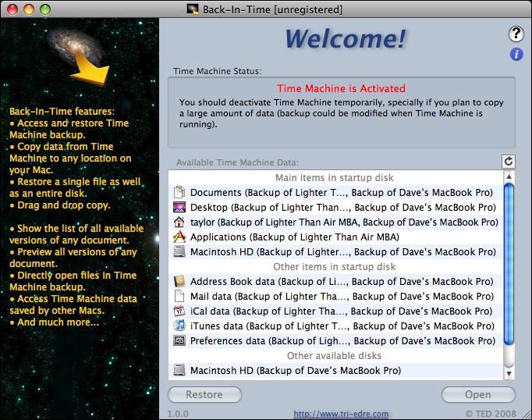The width and height of the screenshot is (532, 420).
Task: Click the iTunes music note icon
Action: click(179, 326)
